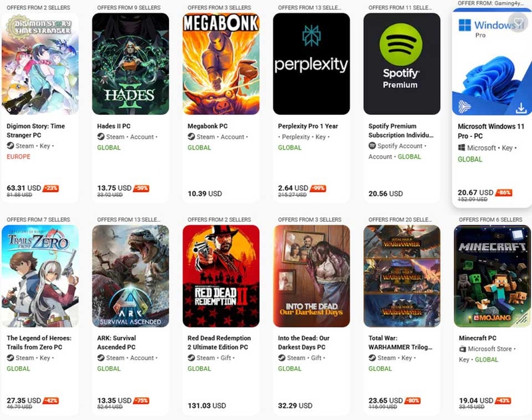The height and width of the screenshot is (420, 532).
Task: Open Perplexity Pro cover thumbnail
Action: [311, 64]
